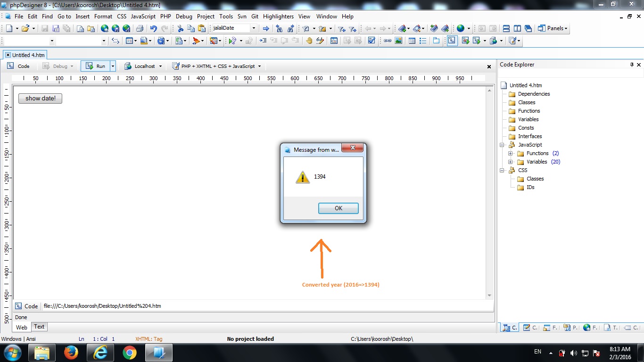Click the Print icon in toolbar
Image resolution: width=644 pixels, height=362 pixels.
pyautogui.click(x=140, y=28)
